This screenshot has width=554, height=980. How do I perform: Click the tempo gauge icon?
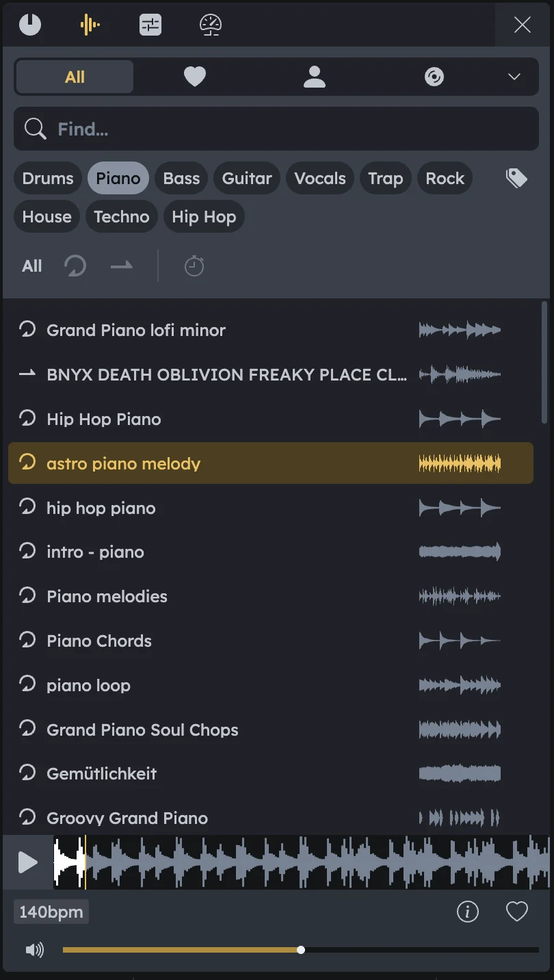point(211,25)
